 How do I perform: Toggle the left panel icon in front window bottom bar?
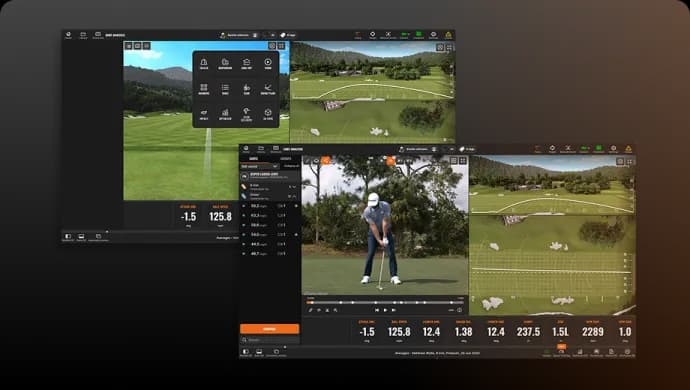pyautogui.click(x=246, y=352)
